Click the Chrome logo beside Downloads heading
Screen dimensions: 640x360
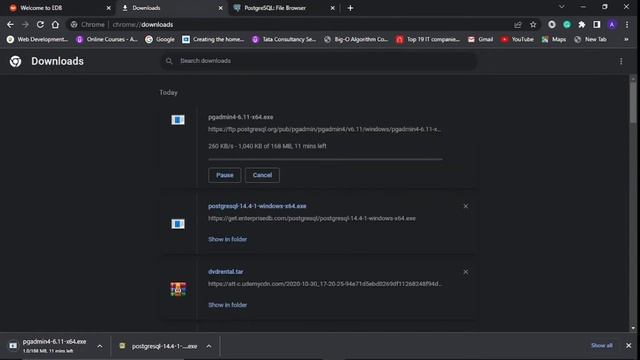16,61
